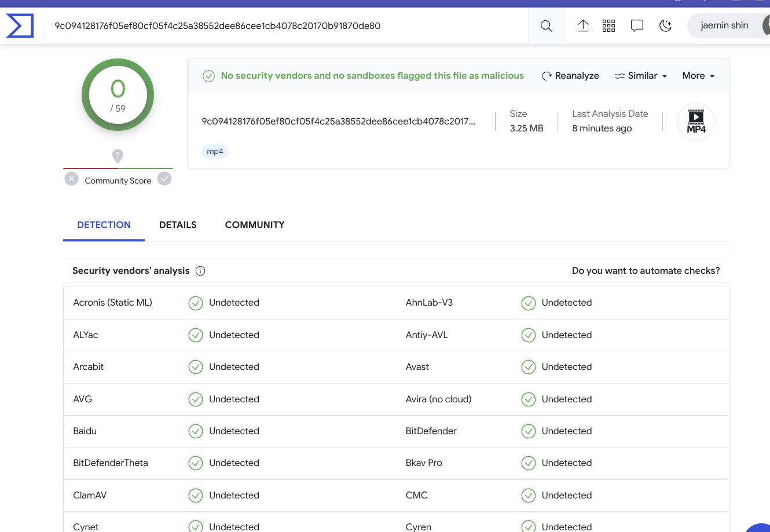The height and width of the screenshot is (532, 770).
Task: Click the community score question marker icon
Action: click(x=118, y=156)
